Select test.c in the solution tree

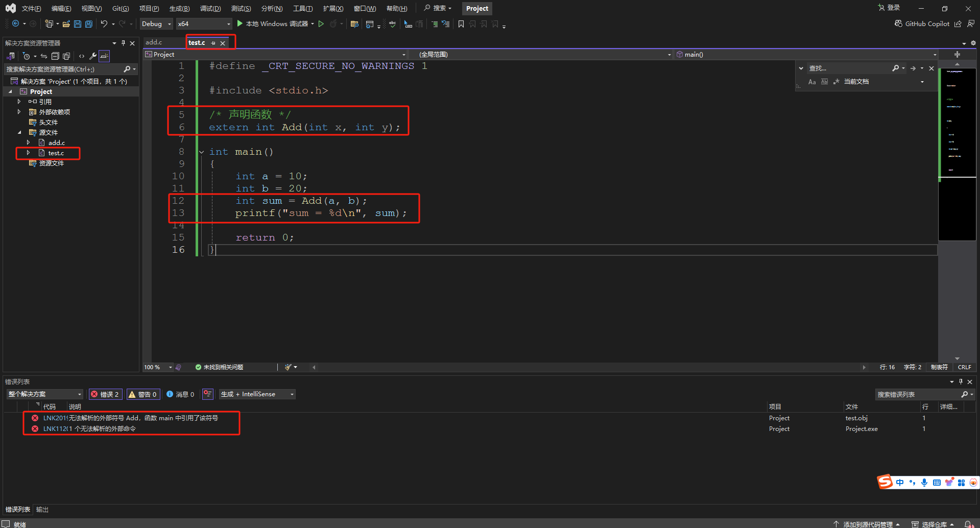pos(56,153)
